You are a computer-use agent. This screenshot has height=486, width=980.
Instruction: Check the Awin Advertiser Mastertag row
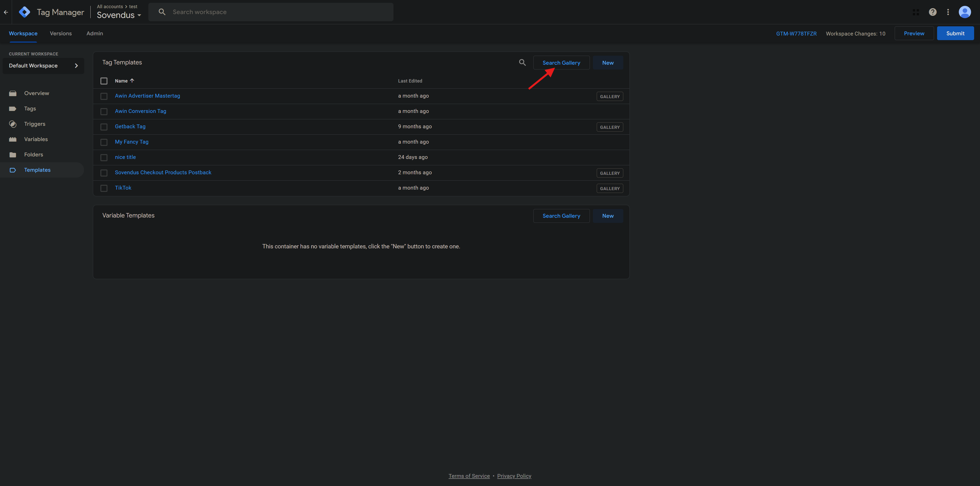[x=104, y=96]
